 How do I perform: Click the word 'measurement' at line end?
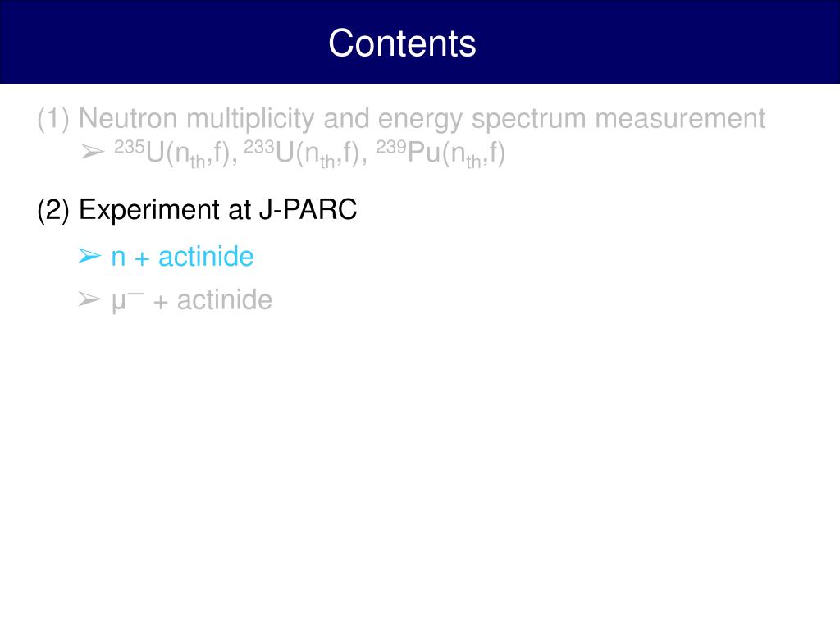point(680,118)
